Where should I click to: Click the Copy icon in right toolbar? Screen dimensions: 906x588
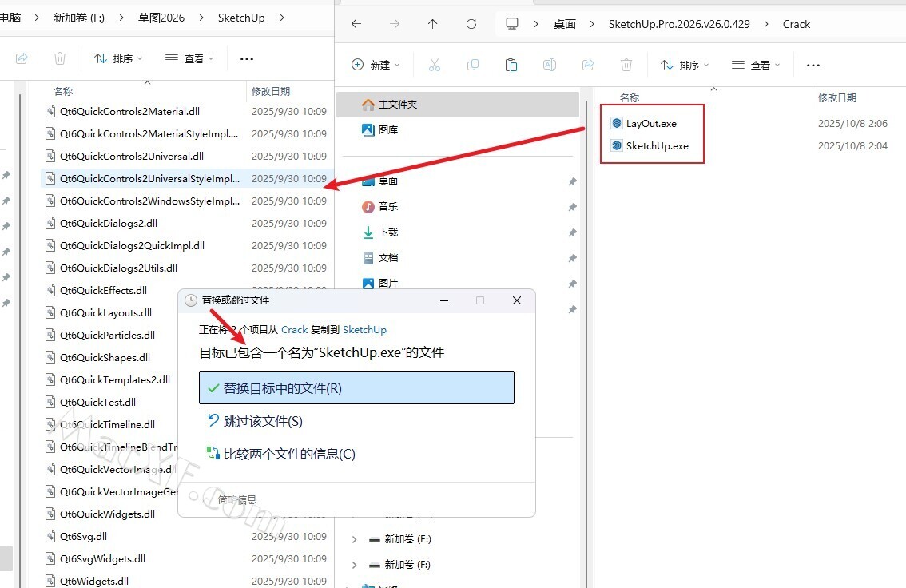click(x=473, y=65)
